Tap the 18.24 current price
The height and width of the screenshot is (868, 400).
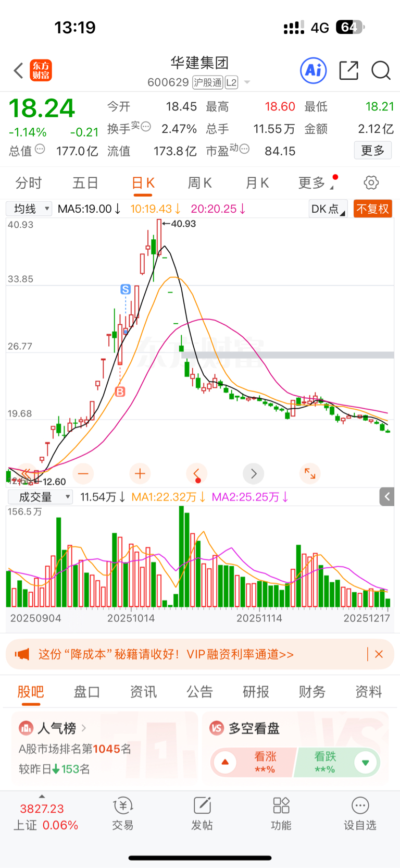[x=42, y=108]
